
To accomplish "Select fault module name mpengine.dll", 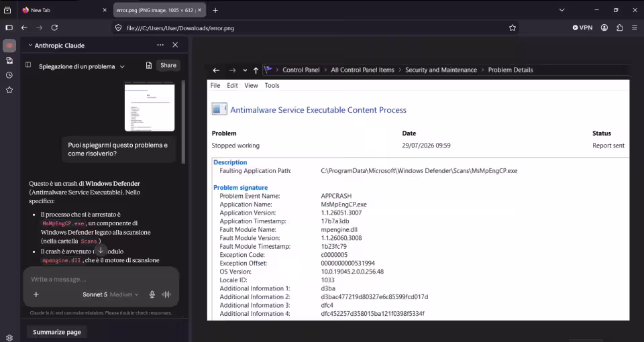I will point(339,229).
